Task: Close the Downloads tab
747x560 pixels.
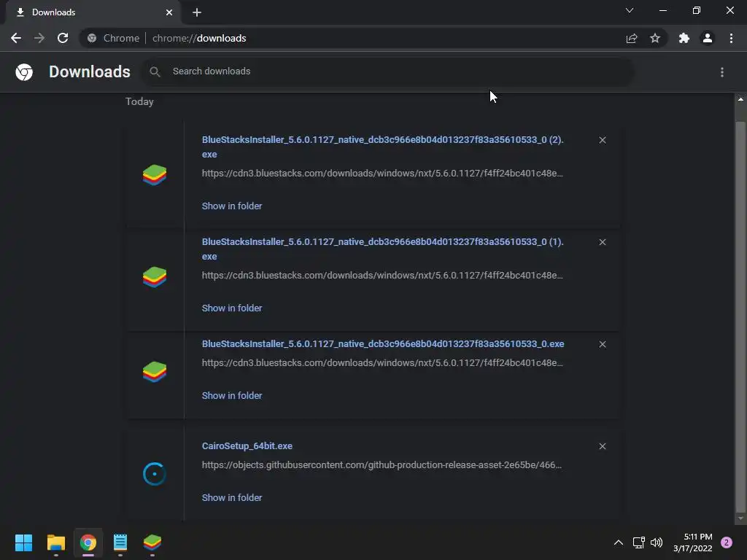Action: [x=169, y=12]
